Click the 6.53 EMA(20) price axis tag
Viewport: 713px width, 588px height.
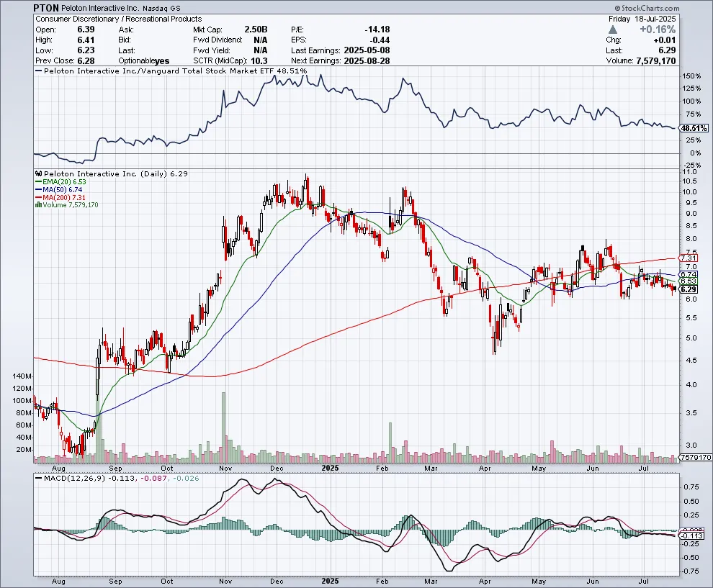click(x=689, y=281)
